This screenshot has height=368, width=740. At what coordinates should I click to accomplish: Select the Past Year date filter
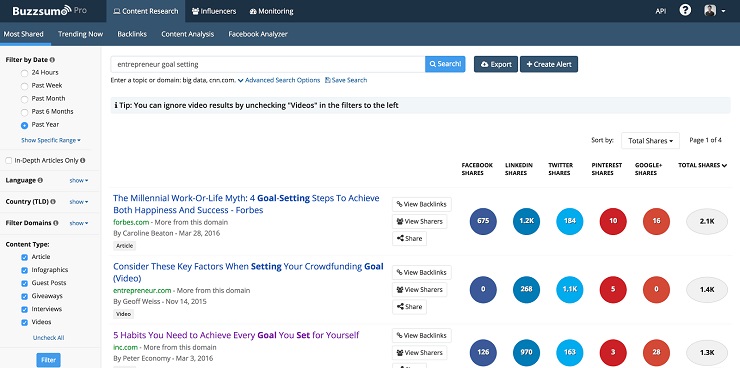tap(25, 125)
